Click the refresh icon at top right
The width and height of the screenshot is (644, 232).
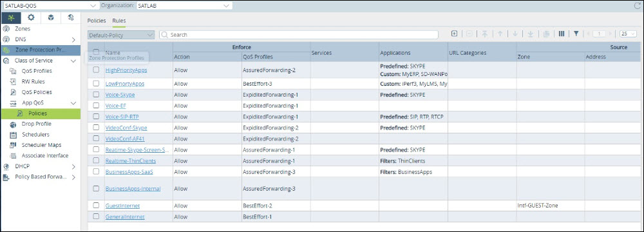637,6
